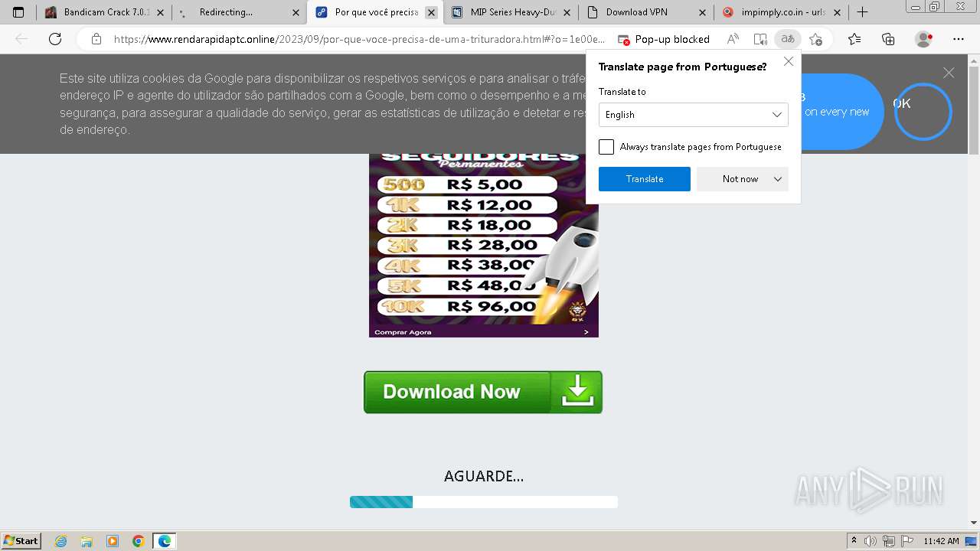Open the Translate to language dropdown
Image resolution: width=980 pixels, height=551 pixels.
[694, 115]
